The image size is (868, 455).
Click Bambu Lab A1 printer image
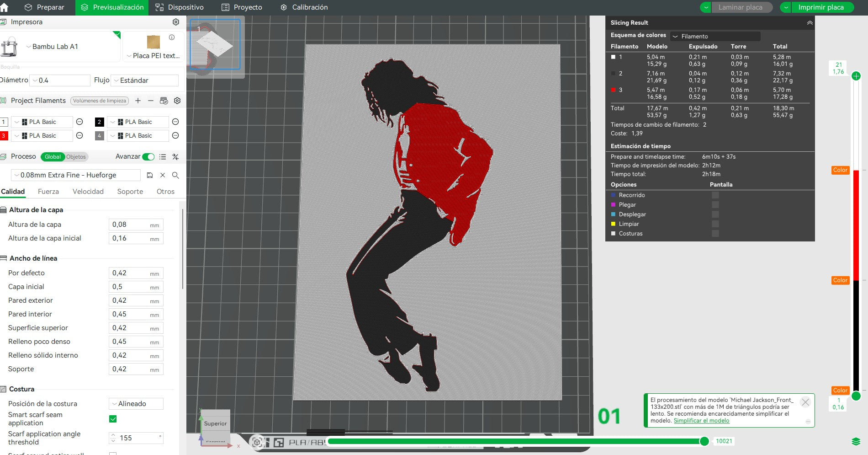9,47
